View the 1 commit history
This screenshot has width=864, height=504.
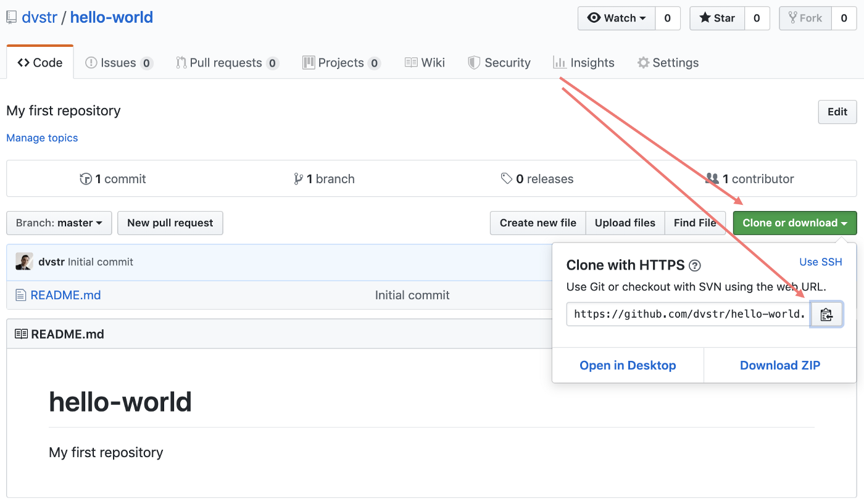point(113,179)
